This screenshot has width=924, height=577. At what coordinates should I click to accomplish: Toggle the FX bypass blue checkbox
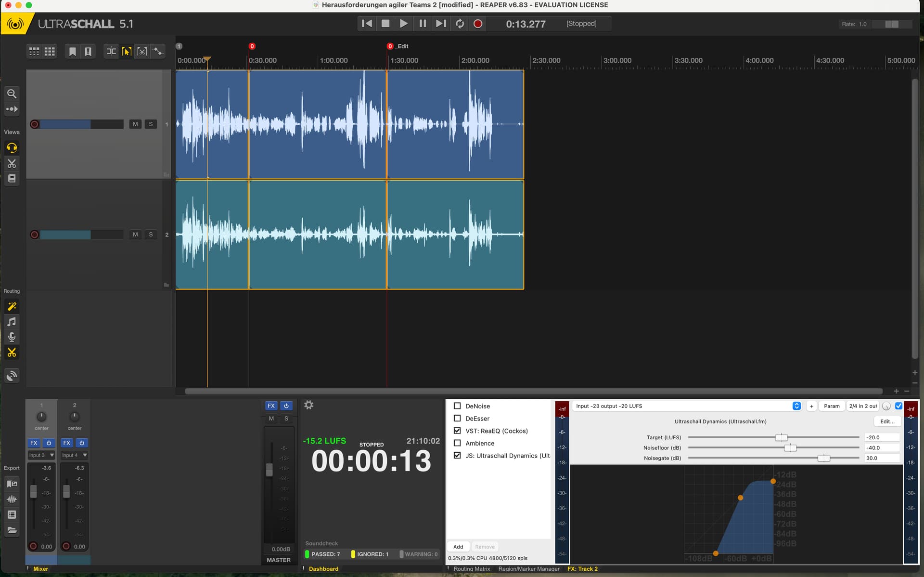pyautogui.click(x=898, y=406)
